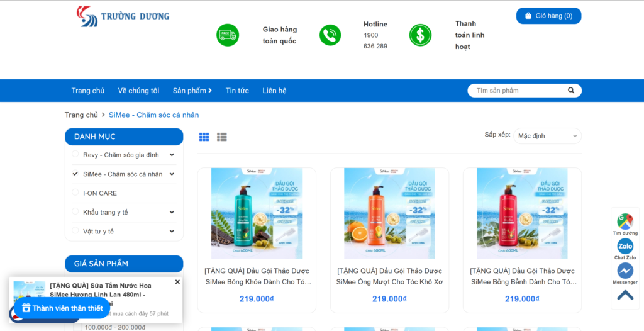Open Tin tức menu item
Image resolution: width=644 pixels, height=331 pixels.
pyautogui.click(x=237, y=91)
